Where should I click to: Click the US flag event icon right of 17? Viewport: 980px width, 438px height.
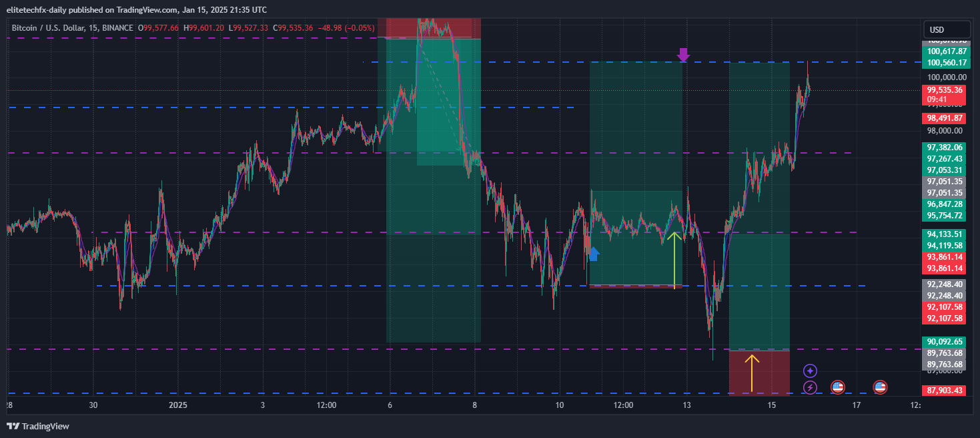880,387
